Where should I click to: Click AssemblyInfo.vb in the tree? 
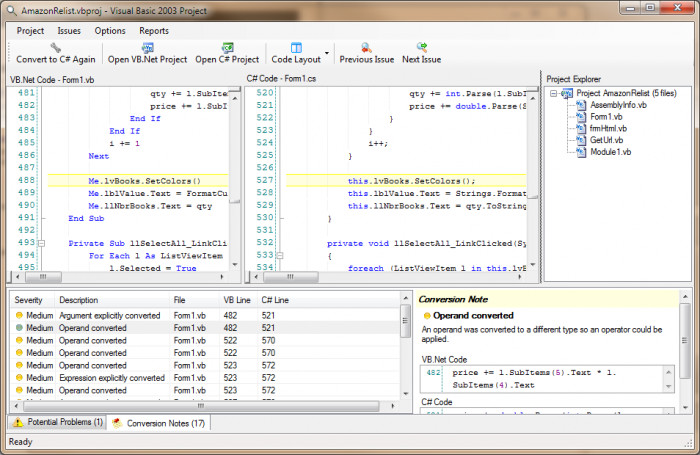[x=618, y=105]
